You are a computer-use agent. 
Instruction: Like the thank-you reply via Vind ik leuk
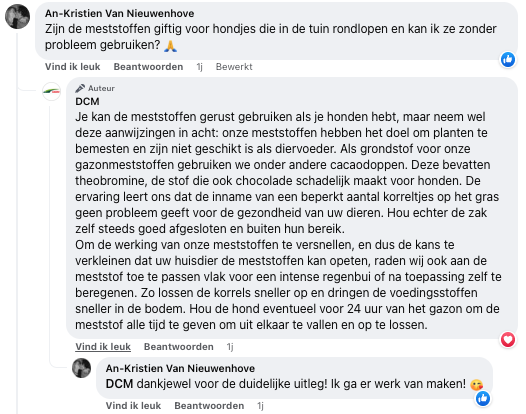point(133,406)
